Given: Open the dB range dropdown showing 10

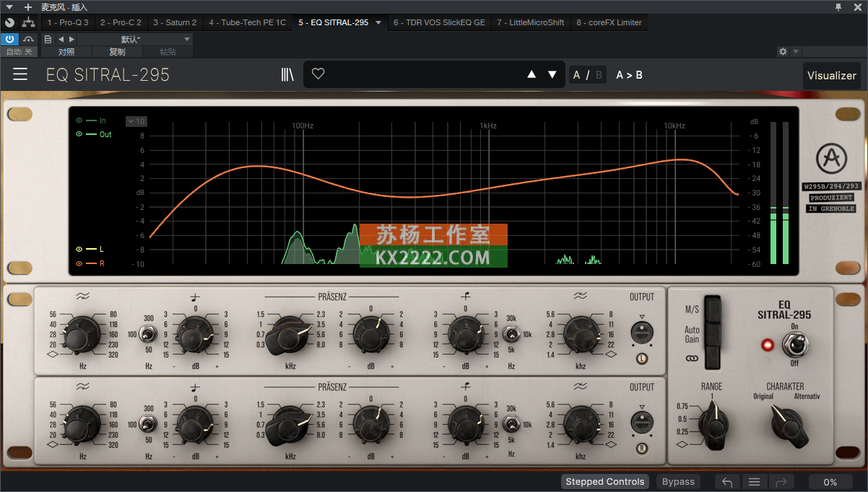Looking at the screenshot, I should (136, 121).
